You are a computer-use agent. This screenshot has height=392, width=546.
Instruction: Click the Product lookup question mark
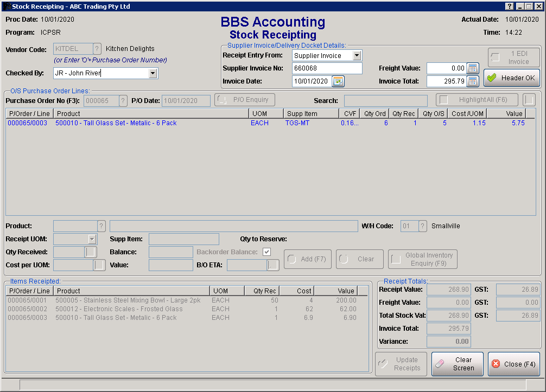click(x=101, y=226)
